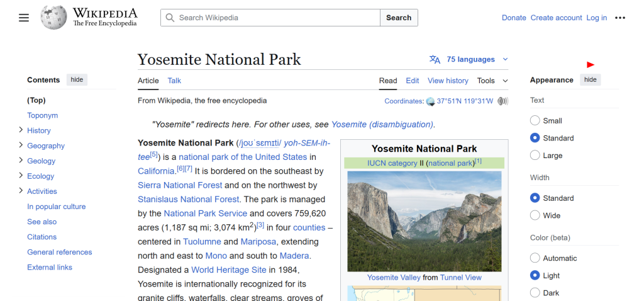Click the languages translate icon
Screen dimensions: 644x301
pyautogui.click(x=435, y=59)
